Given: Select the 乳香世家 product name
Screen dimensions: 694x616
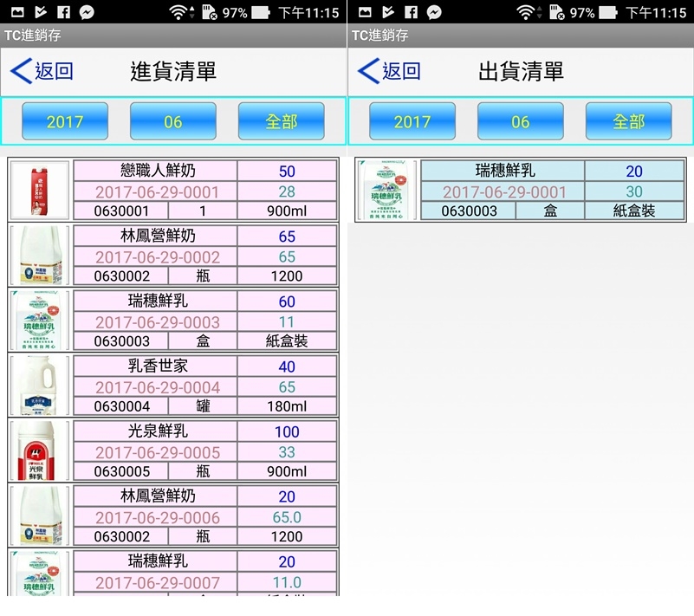Looking at the screenshot, I should coord(158,366).
